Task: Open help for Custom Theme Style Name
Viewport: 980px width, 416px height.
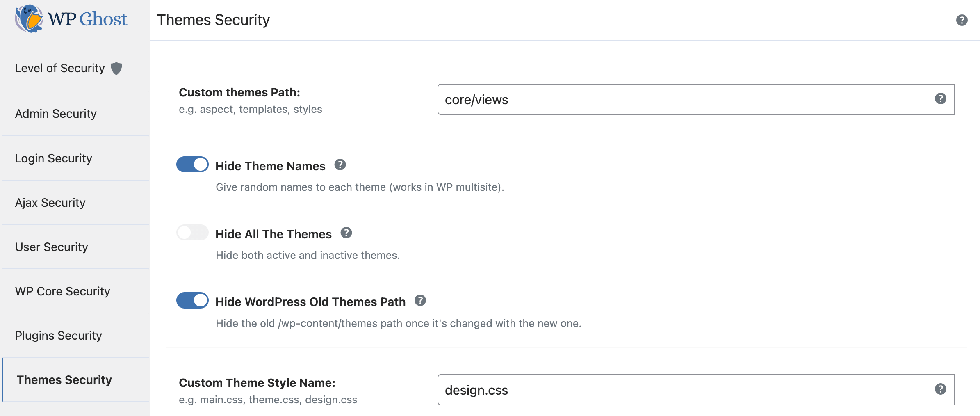Action: click(941, 389)
